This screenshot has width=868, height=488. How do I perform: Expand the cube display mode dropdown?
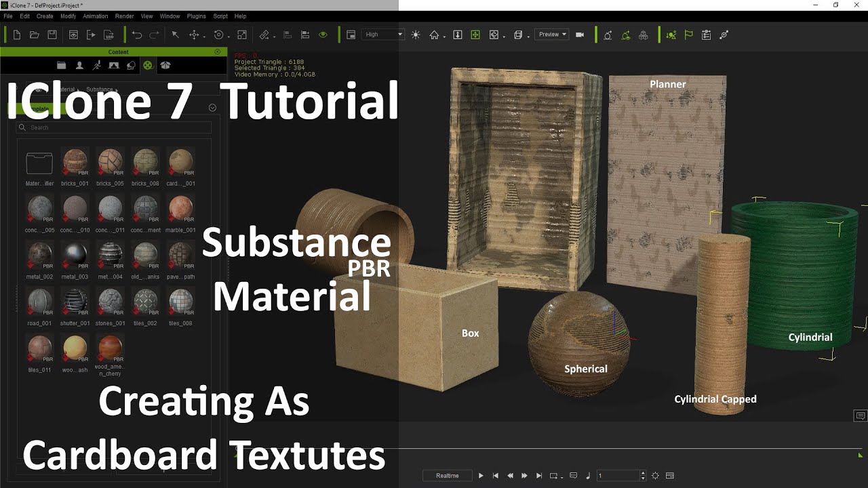(x=529, y=37)
